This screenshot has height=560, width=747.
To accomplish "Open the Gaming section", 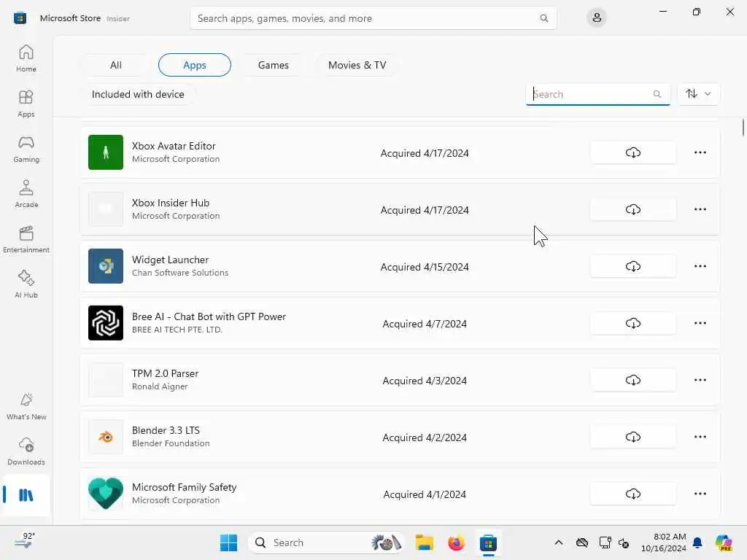I will 26,149.
